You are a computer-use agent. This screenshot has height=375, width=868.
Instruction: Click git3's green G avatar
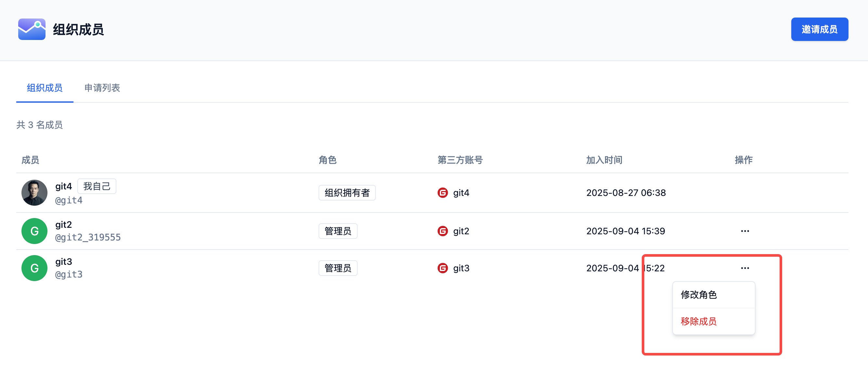click(x=34, y=268)
